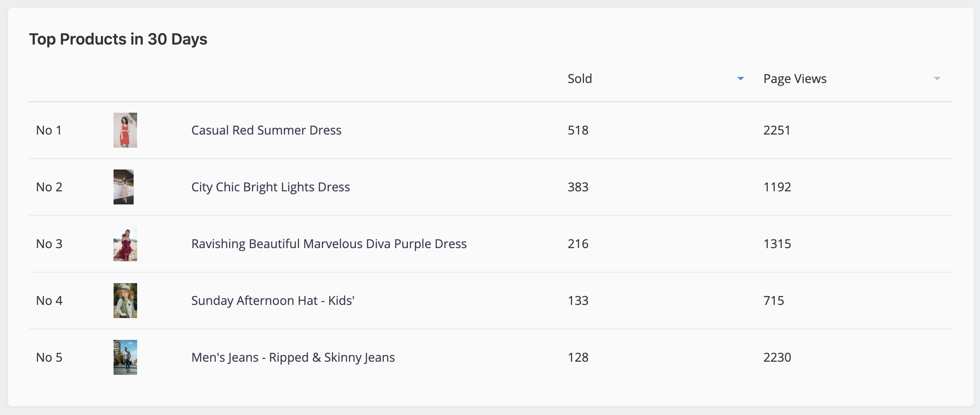Click the City Chic Bright Lights Dress name

271,187
